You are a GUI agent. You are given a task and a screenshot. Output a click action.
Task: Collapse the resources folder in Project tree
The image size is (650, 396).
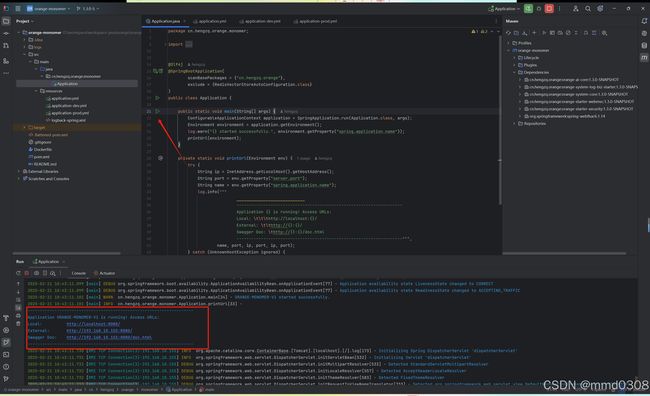[x=36, y=91]
